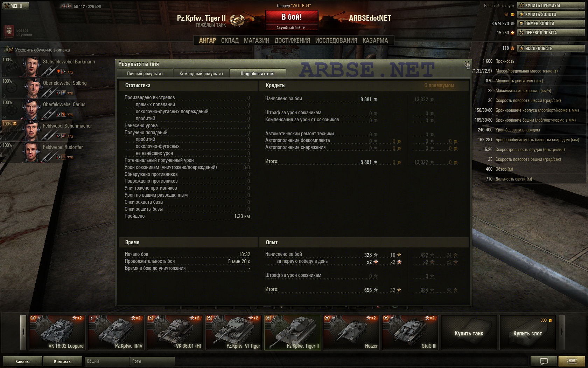Open the Роты chat channel tab
The height and width of the screenshot is (368, 588).
point(152,361)
